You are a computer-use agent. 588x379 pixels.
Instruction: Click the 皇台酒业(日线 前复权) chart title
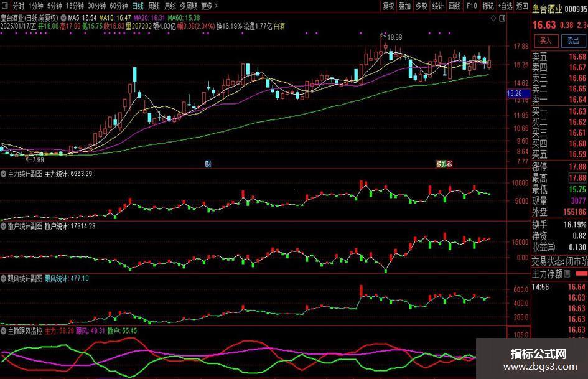(x=30, y=17)
